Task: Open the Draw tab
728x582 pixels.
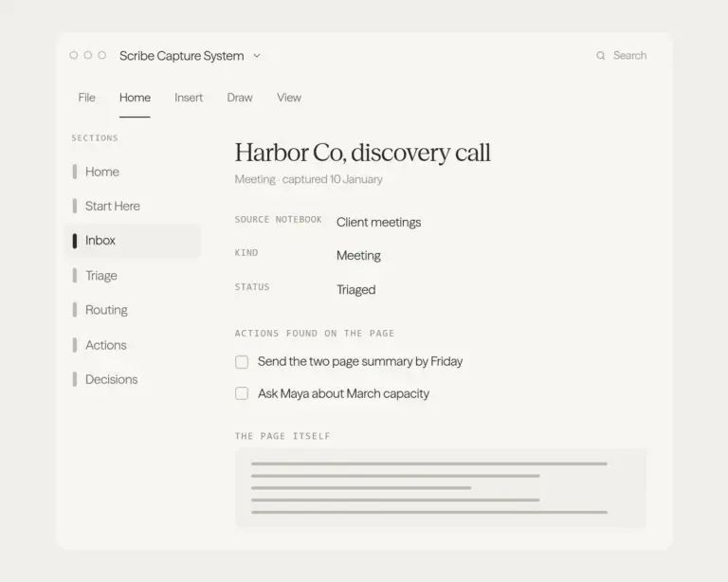Action: click(240, 98)
